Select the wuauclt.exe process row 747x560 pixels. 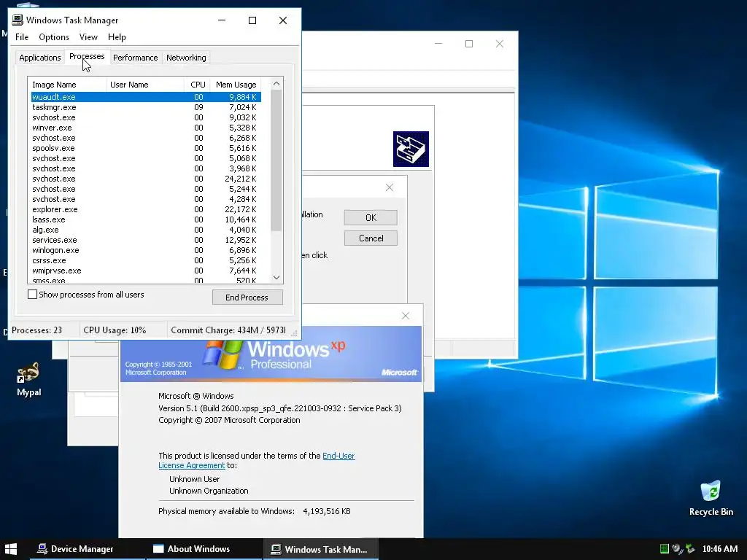click(146, 97)
